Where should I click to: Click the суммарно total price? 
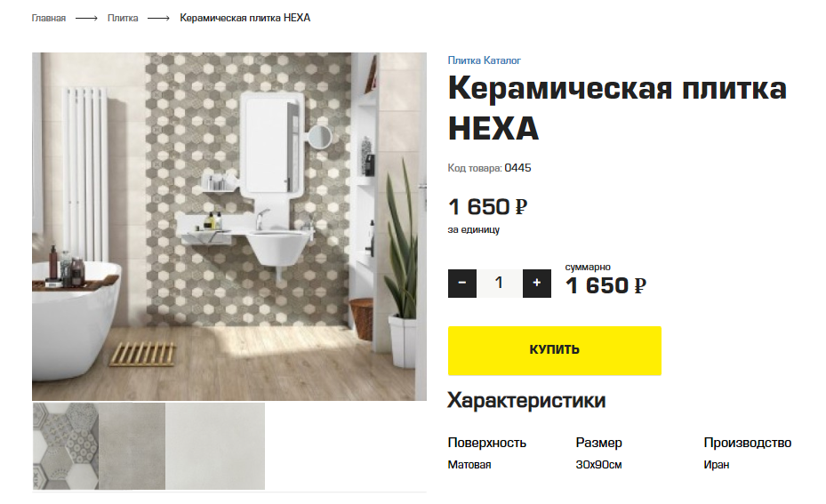605,286
